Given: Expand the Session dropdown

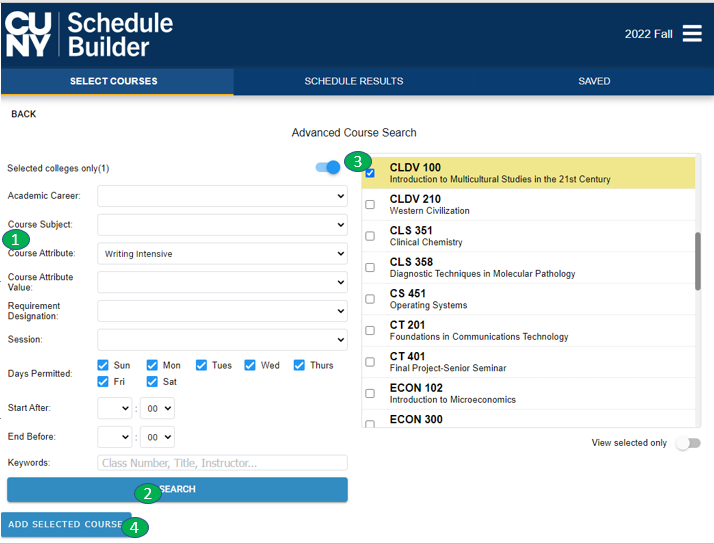Looking at the screenshot, I should pyautogui.click(x=222, y=340).
